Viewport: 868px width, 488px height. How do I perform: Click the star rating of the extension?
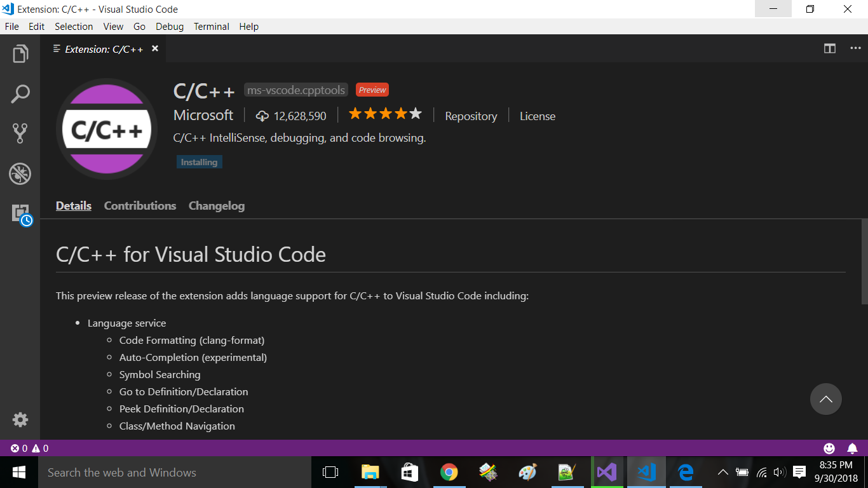point(385,114)
